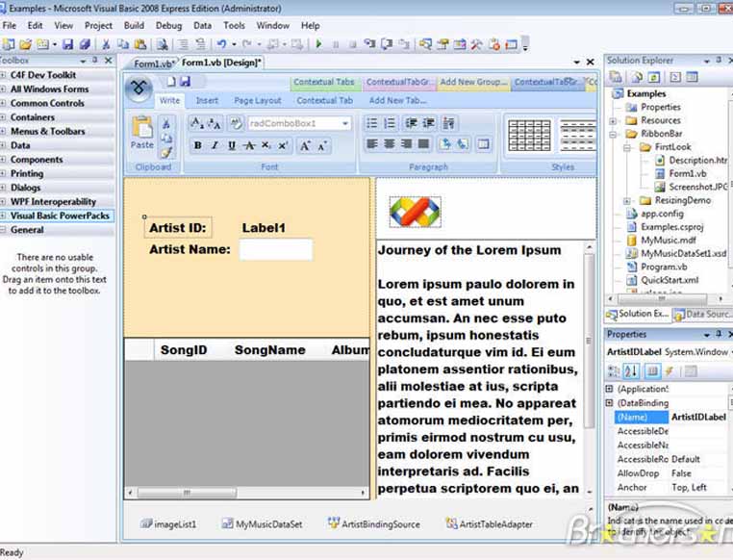This screenshot has height=560, width=733.
Task: Click the Bold B icon in ribbon
Action: pyautogui.click(x=198, y=145)
